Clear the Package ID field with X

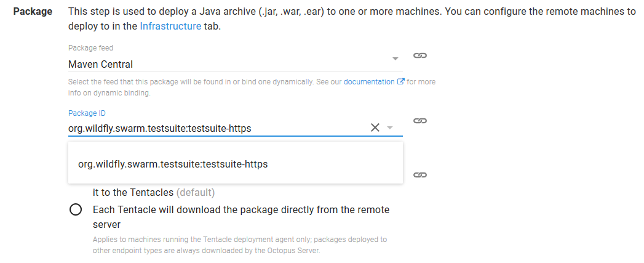[x=375, y=127]
